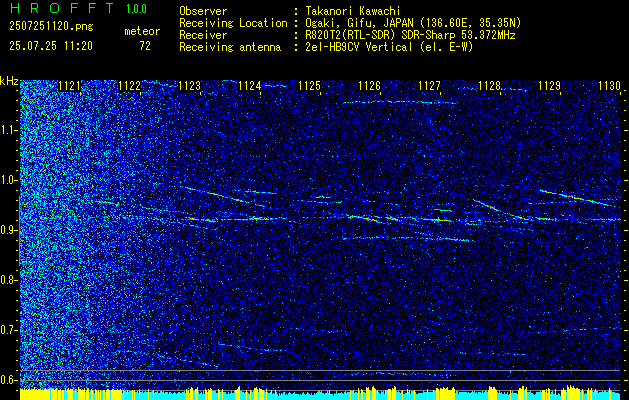Click the file name 2507251120.png

(51, 27)
